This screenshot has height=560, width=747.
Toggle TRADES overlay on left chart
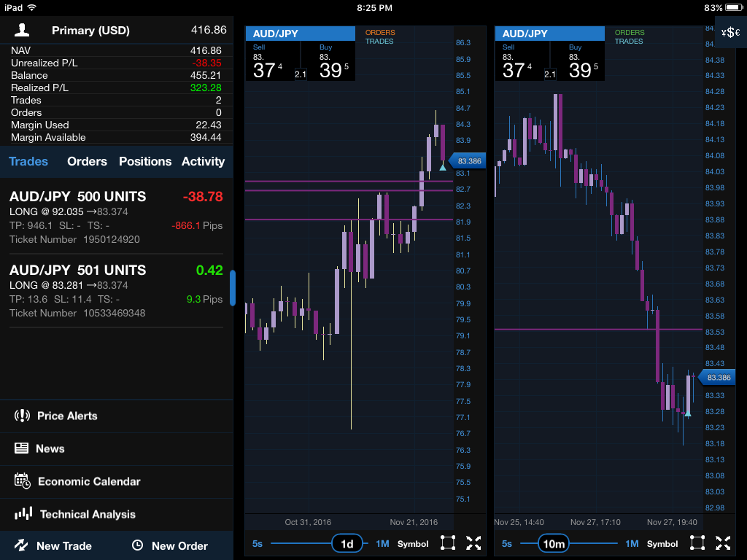(379, 42)
